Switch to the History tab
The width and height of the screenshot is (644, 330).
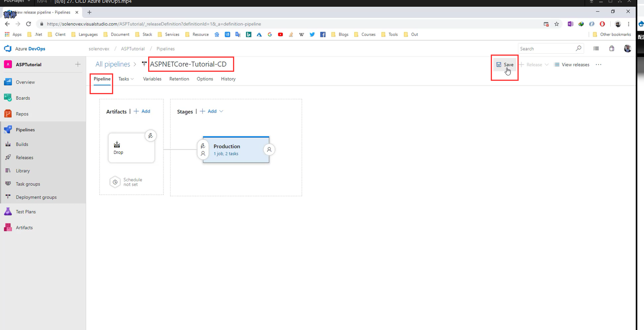point(228,79)
